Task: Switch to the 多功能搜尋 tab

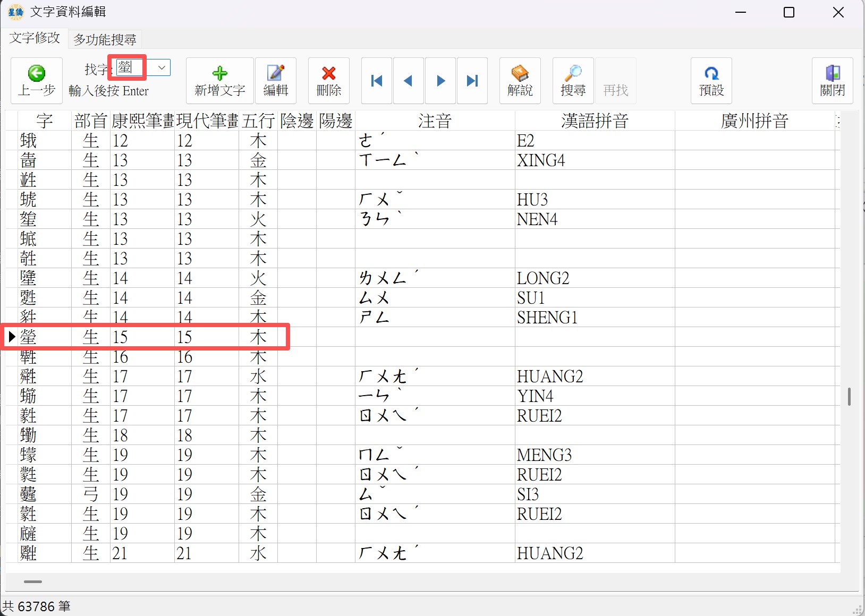Action: [105, 39]
